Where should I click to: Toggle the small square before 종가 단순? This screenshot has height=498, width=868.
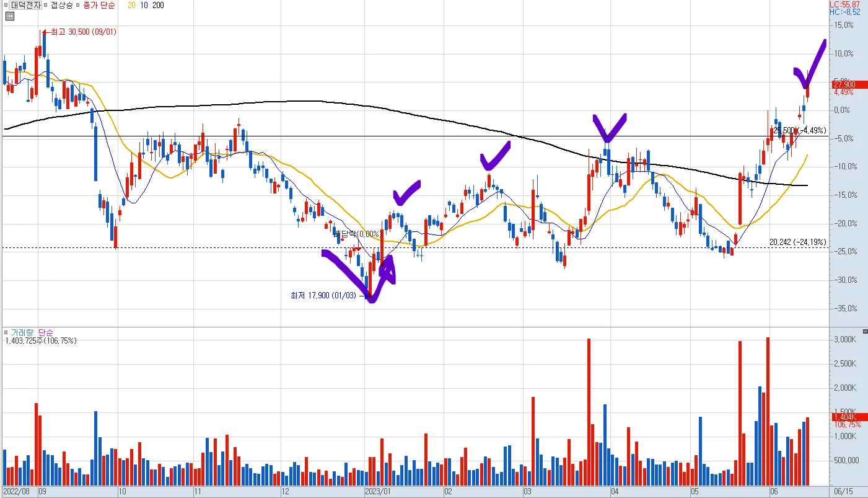[79, 5]
